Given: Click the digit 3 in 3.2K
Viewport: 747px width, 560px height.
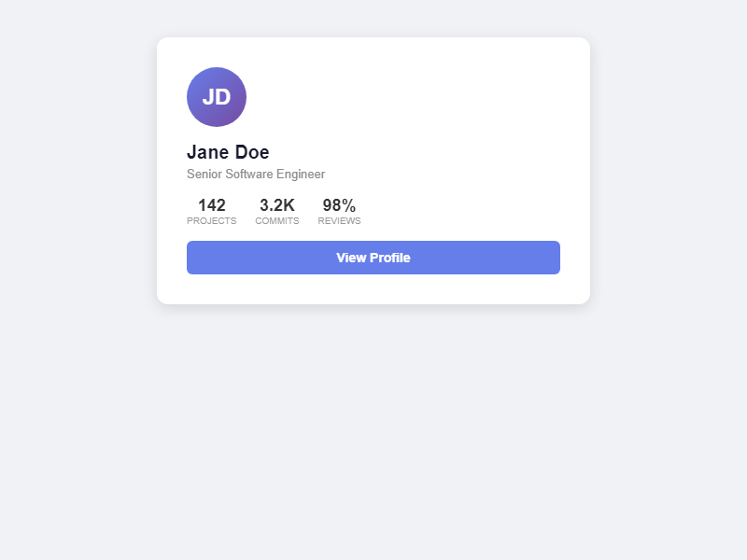Looking at the screenshot, I should (264, 205).
